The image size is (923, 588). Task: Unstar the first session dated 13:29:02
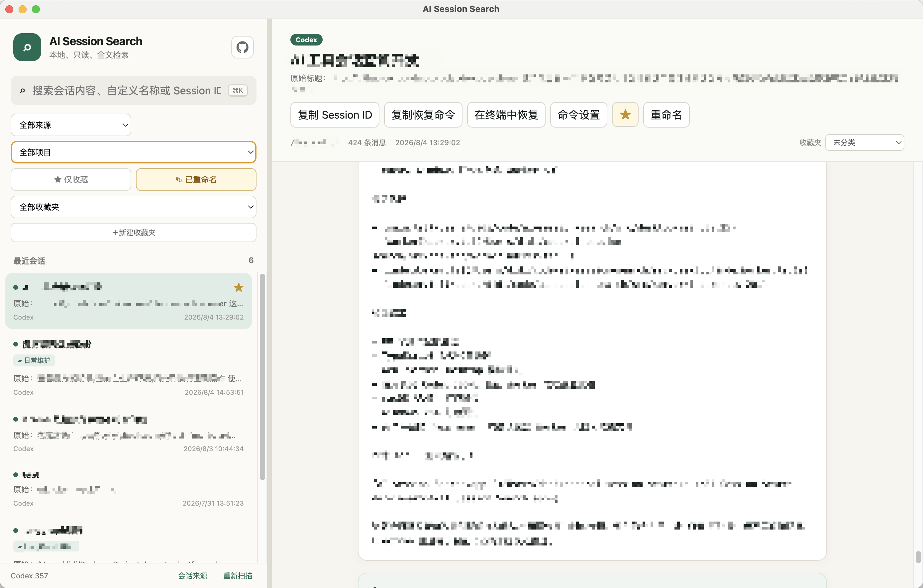pyautogui.click(x=239, y=287)
